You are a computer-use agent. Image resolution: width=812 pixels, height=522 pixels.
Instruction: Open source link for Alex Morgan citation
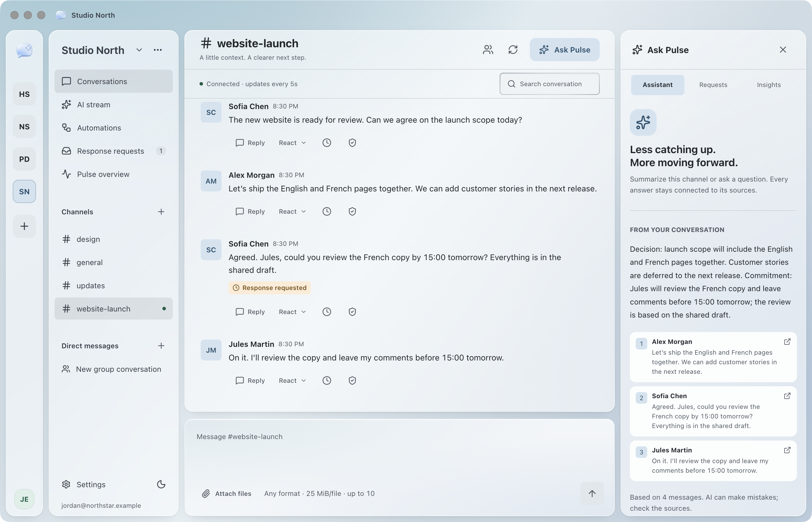pos(787,342)
